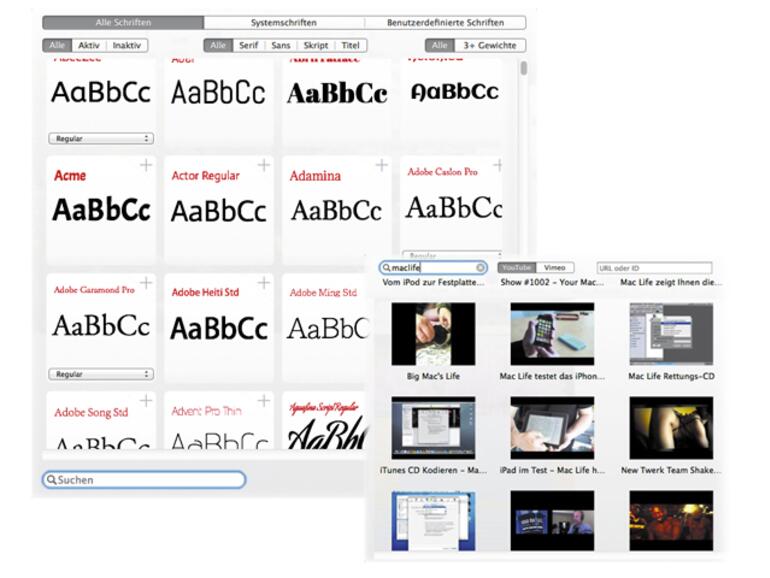Click the maclife search field
Viewport: 770px width, 578px height.
pos(433,268)
